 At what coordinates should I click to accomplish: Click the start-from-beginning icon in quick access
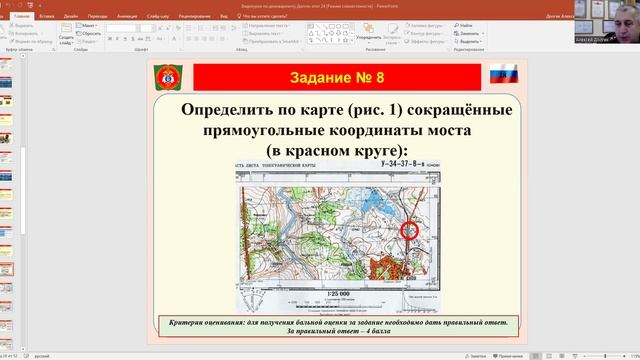tap(30, 5)
